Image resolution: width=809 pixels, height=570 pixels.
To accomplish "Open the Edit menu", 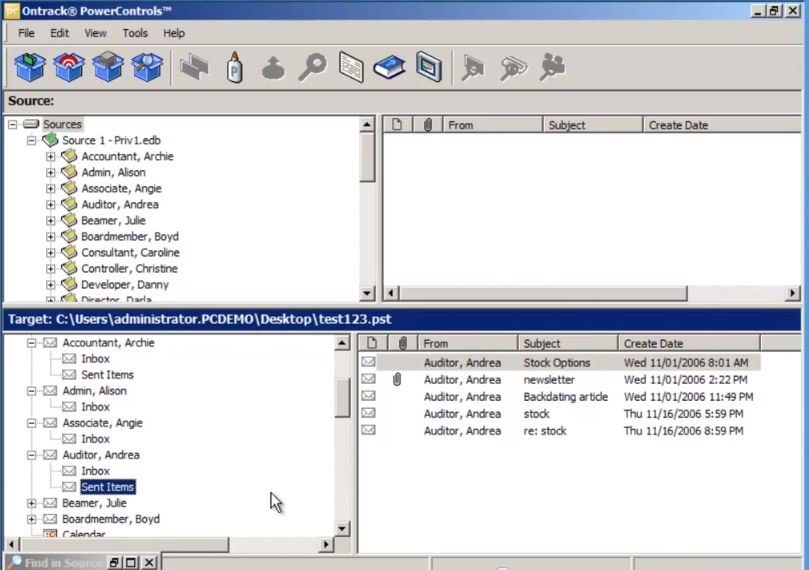I will [59, 33].
